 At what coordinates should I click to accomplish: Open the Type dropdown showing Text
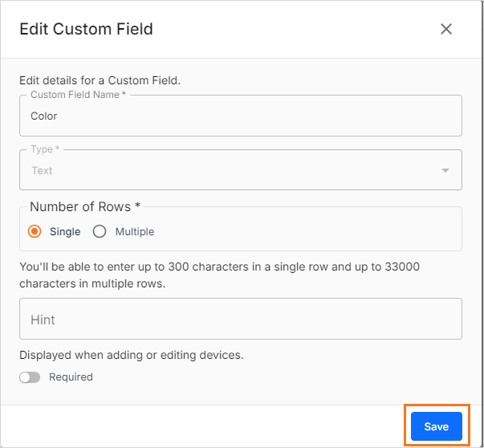[233, 170]
